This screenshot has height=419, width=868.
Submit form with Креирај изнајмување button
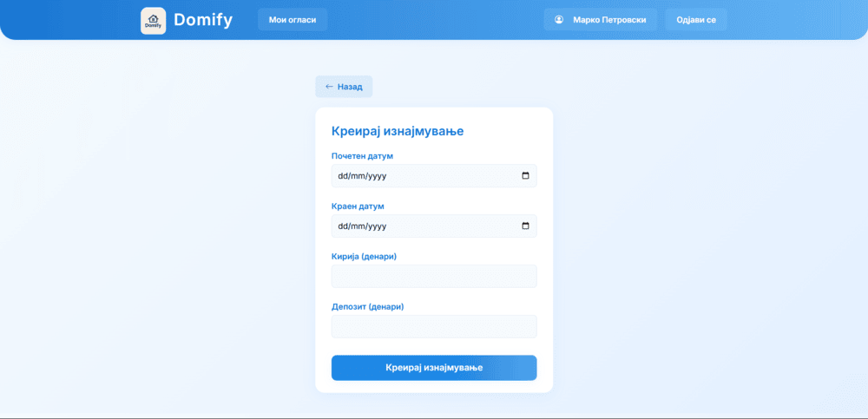434,368
